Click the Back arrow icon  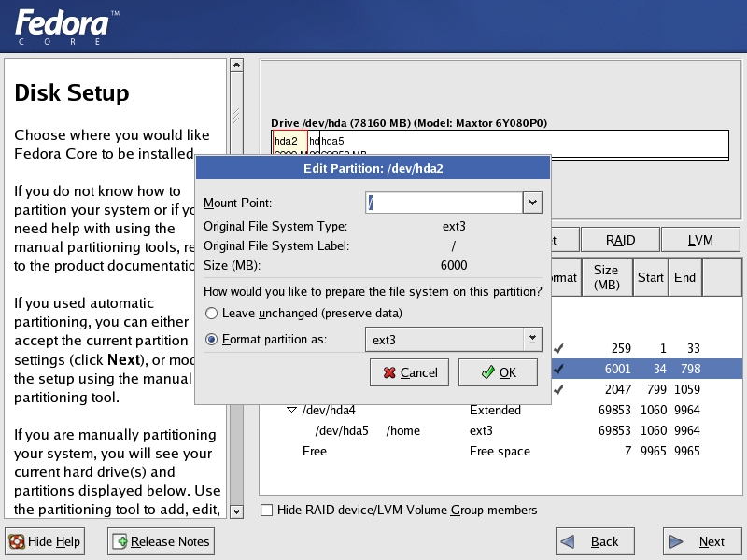click(x=568, y=541)
